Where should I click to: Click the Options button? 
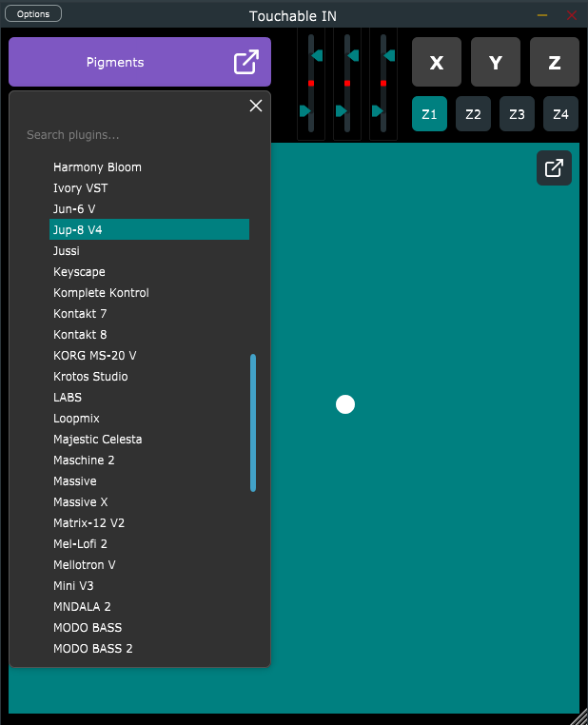(x=33, y=14)
